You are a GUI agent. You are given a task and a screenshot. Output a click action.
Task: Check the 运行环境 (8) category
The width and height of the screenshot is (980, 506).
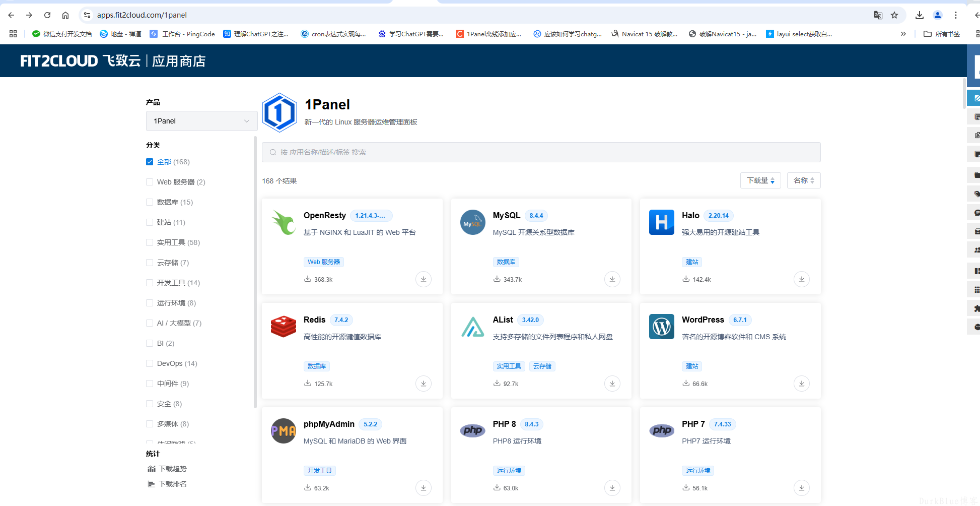click(x=150, y=303)
